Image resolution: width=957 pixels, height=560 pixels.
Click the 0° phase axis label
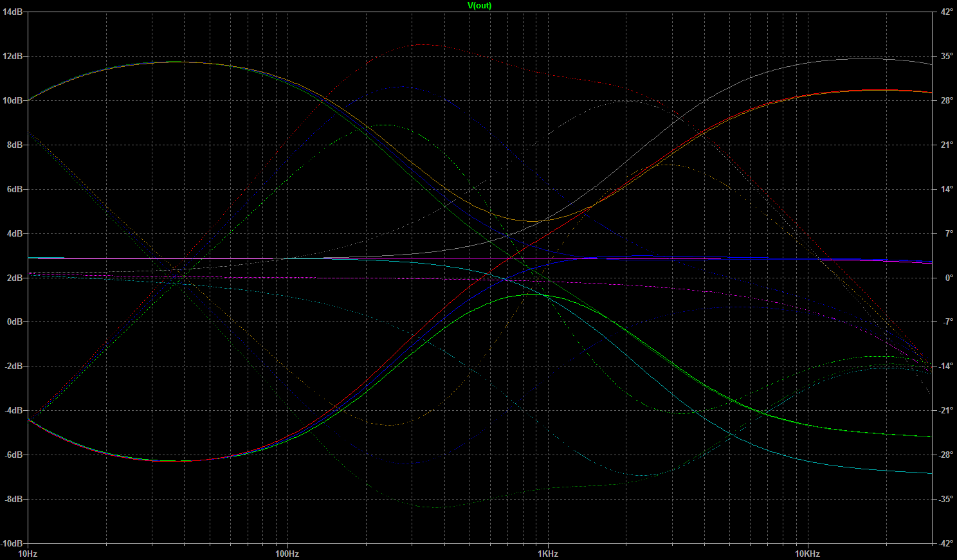pyautogui.click(x=948, y=278)
